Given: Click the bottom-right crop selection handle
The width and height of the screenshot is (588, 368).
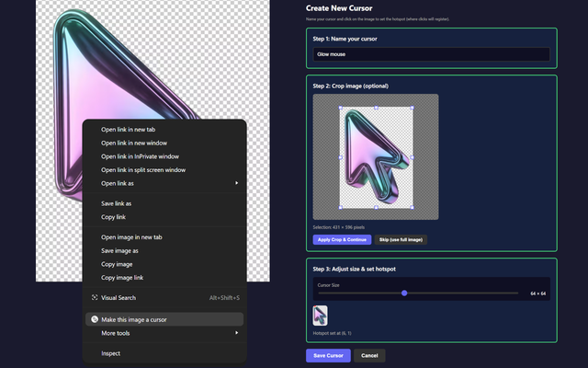Looking at the screenshot, I should 413,207.
